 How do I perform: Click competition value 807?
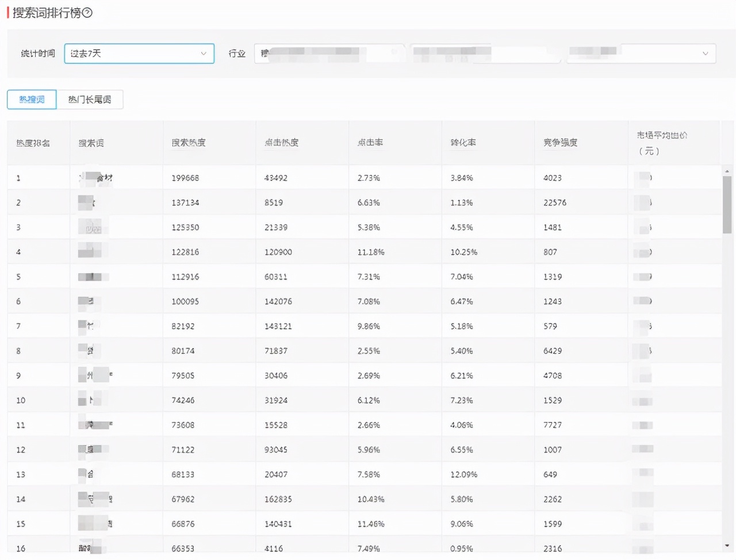tap(550, 252)
